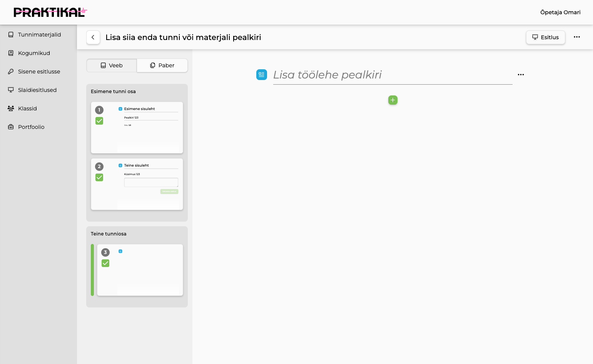Click the Portfoolio briefcase icon

[x=11, y=127]
